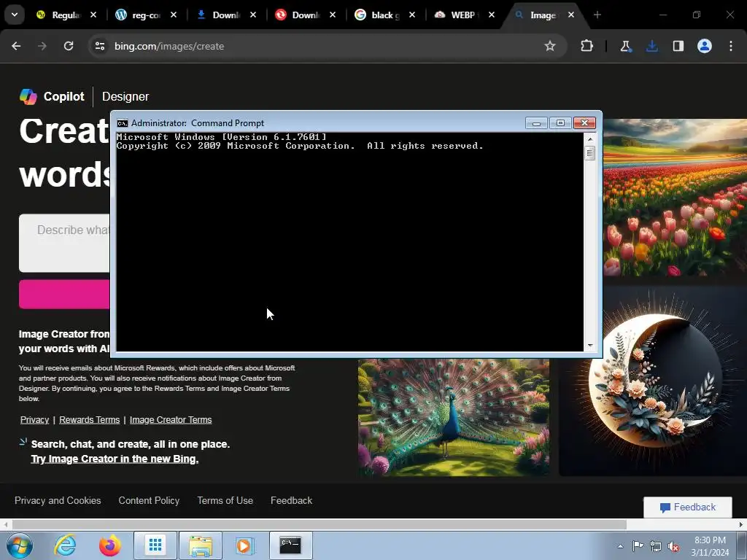
Task: Open the Windows Start menu
Action: (20, 545)
